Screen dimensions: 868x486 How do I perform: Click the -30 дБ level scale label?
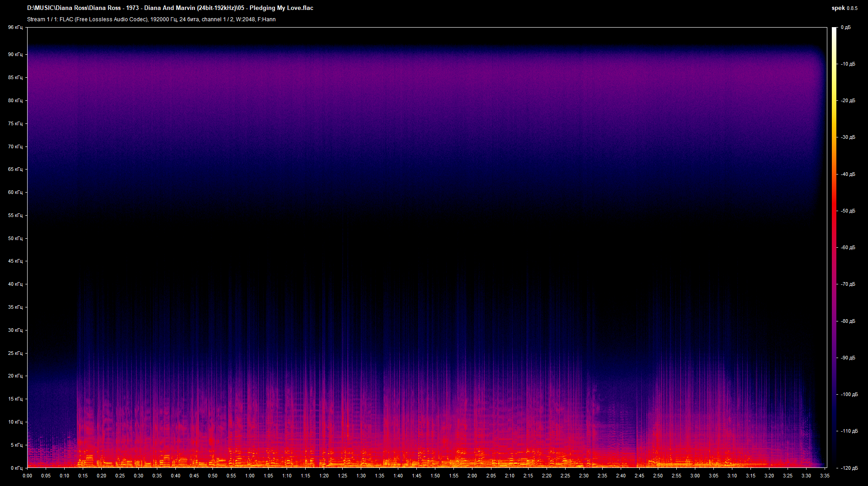click(848, 137)
